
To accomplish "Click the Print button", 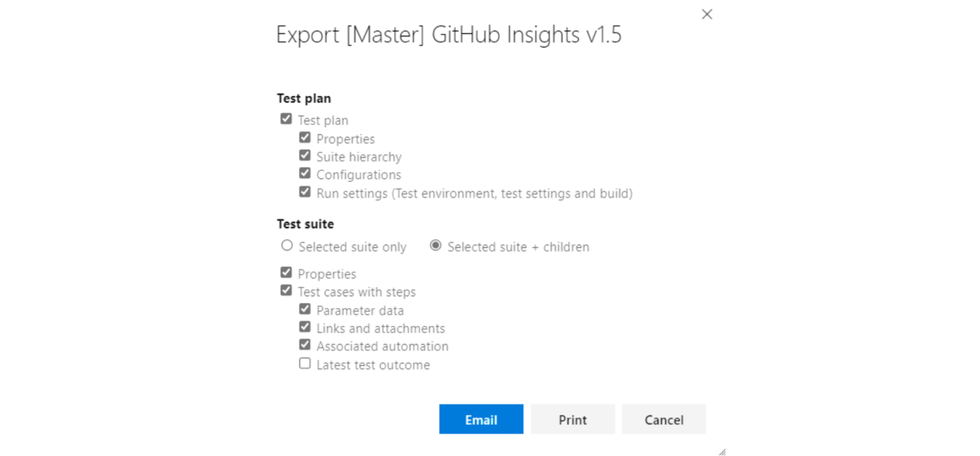I will pyautogui.click(x=572, y=419).
